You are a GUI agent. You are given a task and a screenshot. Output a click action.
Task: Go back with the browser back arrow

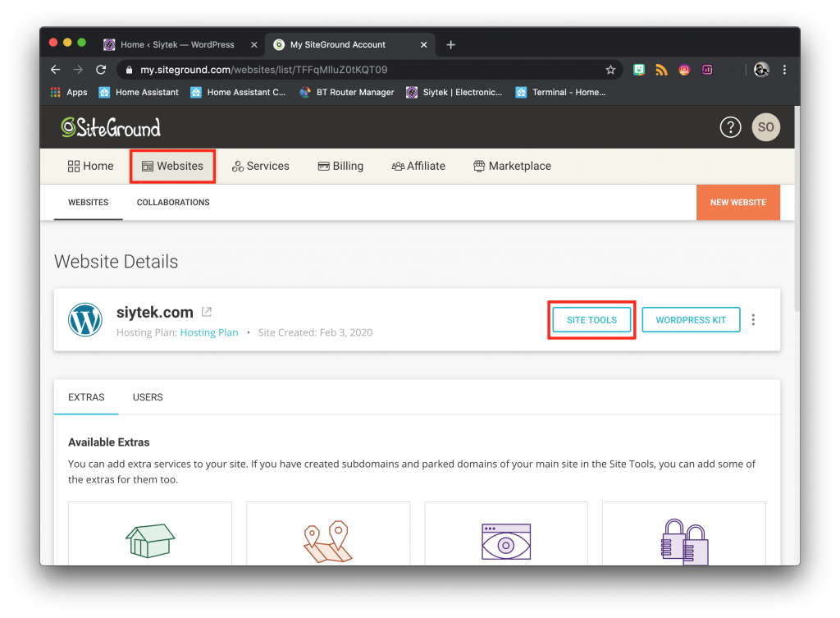point(55,70)
